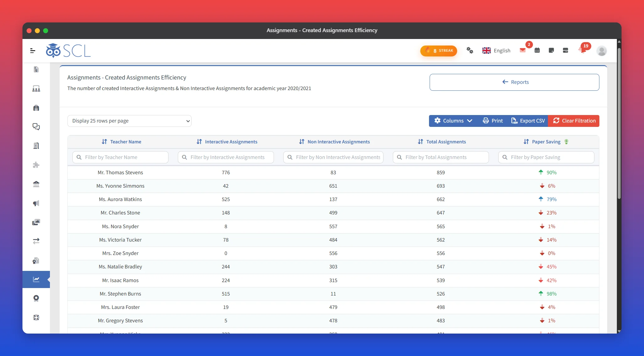Focus Filter by Total Assignments field
Image resolution: width=644 pixels, height=356 pixels.
(x=441, y=157)
